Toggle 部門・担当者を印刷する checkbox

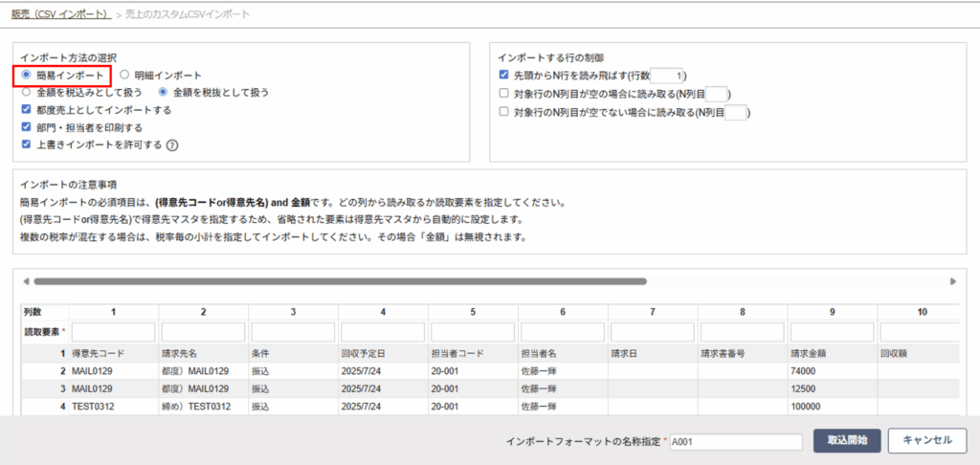[x=27, y=127]
